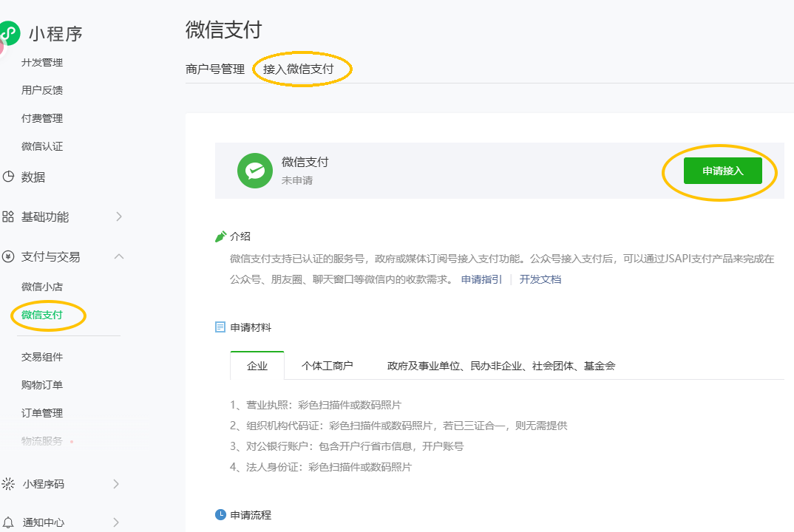Open 订单管理 in the sidebar
This screenshot has height=532, width=794.
(x=42, y=413)
